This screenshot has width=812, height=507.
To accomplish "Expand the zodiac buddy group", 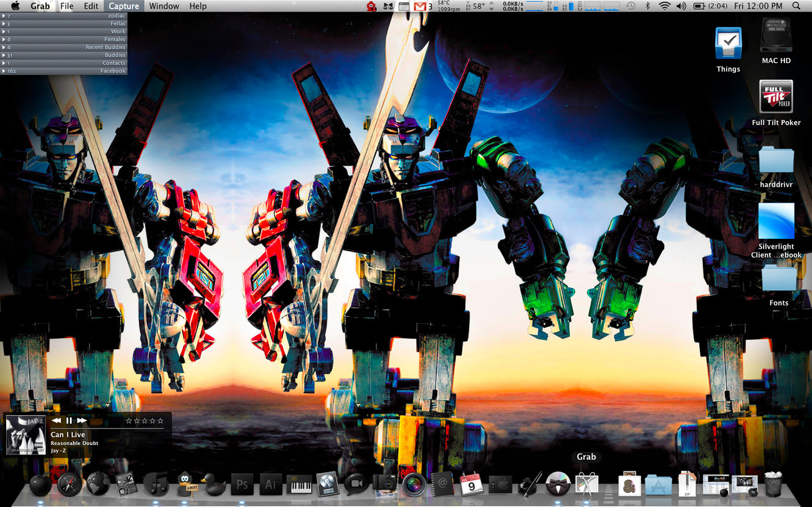I will click(63, 16).
